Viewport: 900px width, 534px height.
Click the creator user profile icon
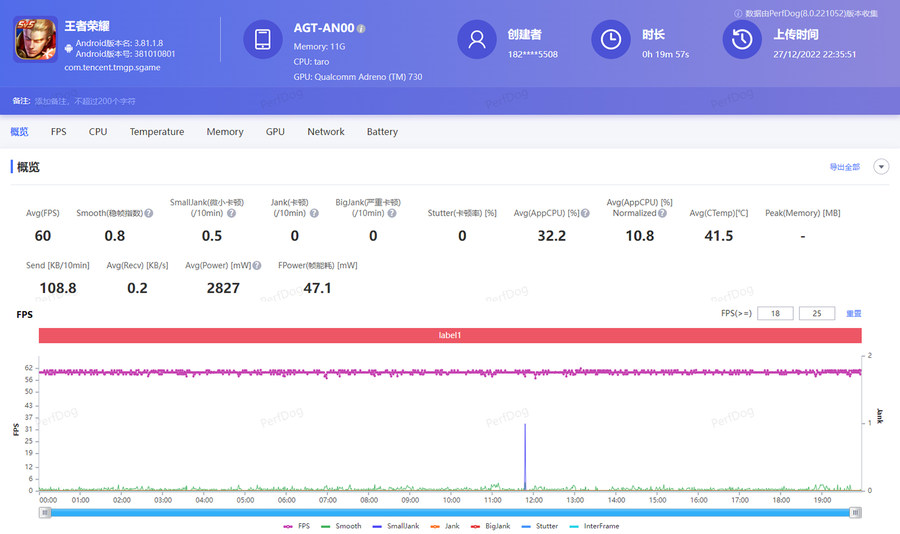point(477,40)
